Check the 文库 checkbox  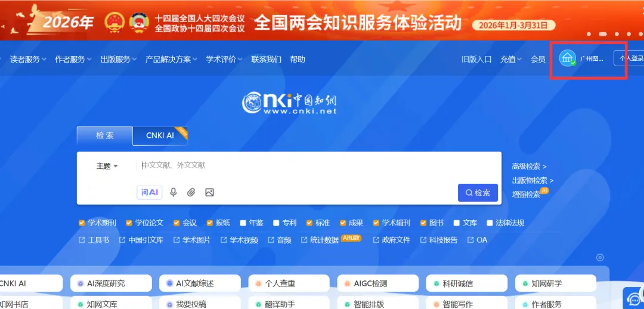point(457,223)
